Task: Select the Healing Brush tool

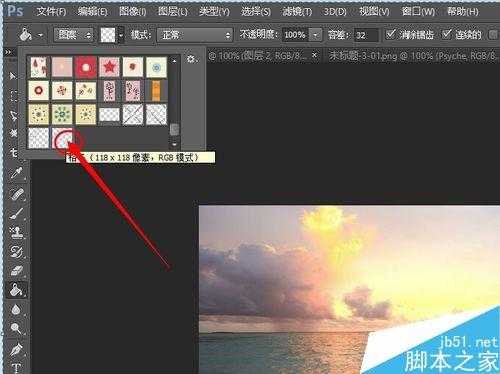Action: pyautogui.click(x=16, y=194)
